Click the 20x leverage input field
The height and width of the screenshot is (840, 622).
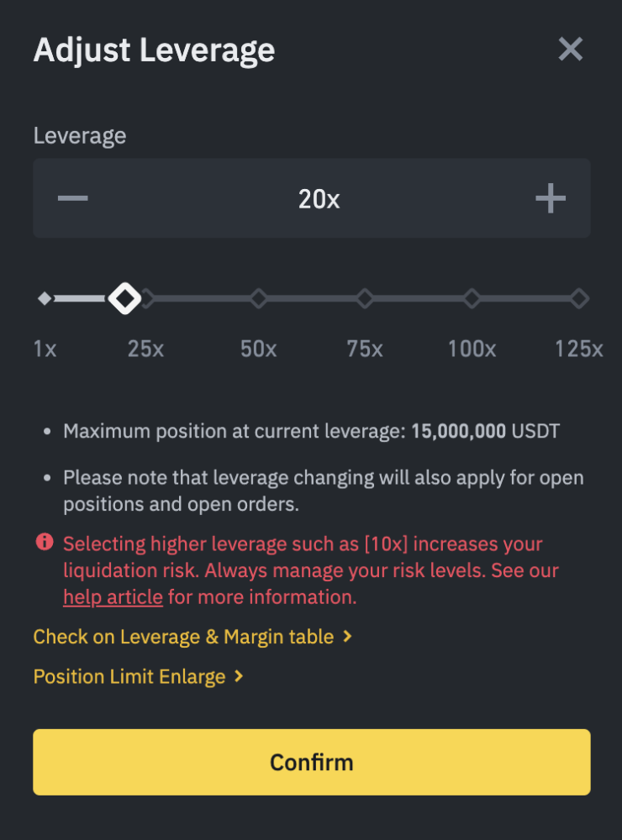pos(319,199)
